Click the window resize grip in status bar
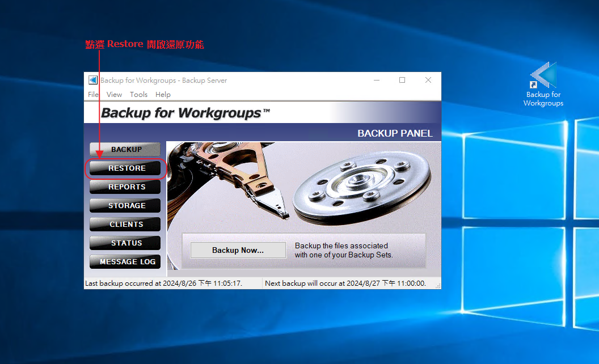This screenshot has height=364, width=599. tap(438, 286)
